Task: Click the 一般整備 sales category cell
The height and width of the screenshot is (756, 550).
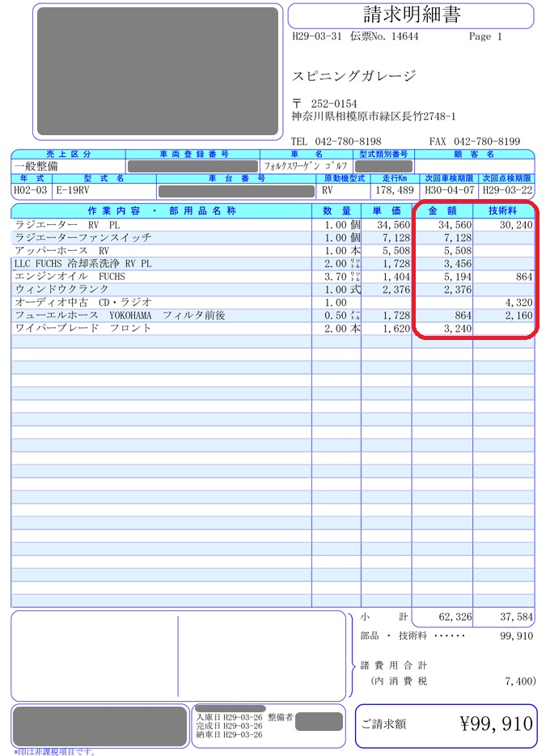Action: pos(36,165)
